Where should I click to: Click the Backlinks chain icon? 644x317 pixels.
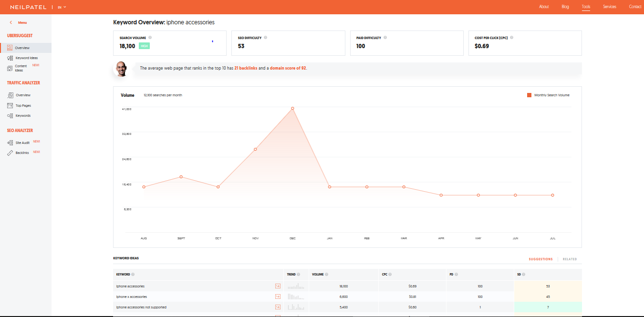tap(10, 153)
